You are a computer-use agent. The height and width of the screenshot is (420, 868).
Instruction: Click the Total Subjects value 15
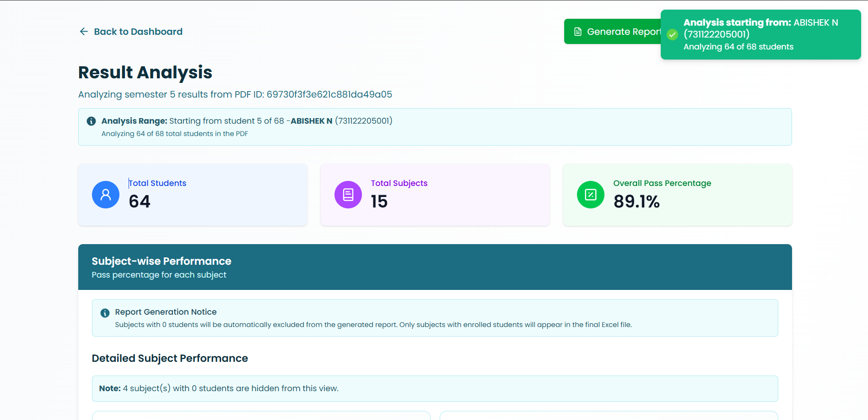click(379, 202)
